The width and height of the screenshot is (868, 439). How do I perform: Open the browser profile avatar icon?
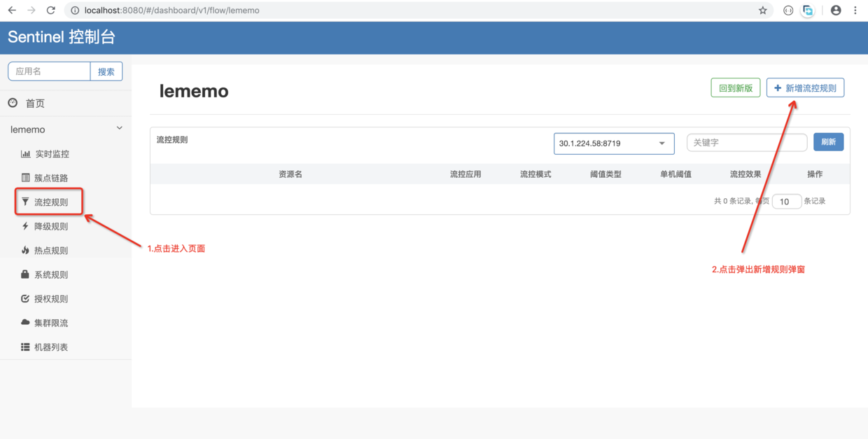coord(836,11)
